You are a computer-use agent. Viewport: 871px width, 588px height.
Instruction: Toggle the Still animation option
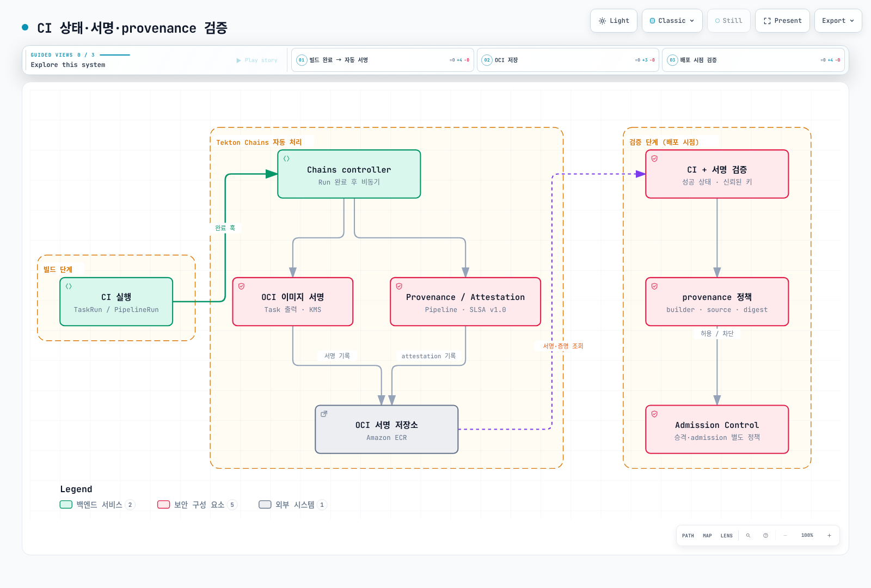click(x=728, y=21)
